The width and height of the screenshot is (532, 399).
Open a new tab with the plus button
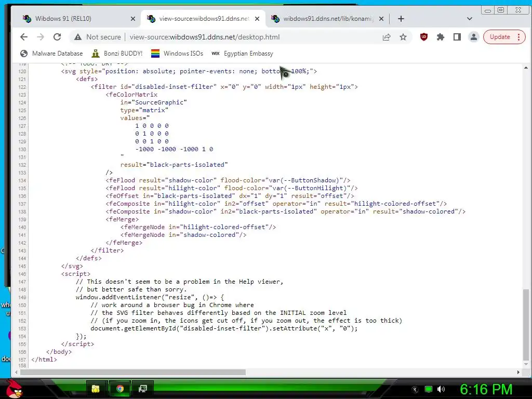pyautogui.click(x=401, y=19)
